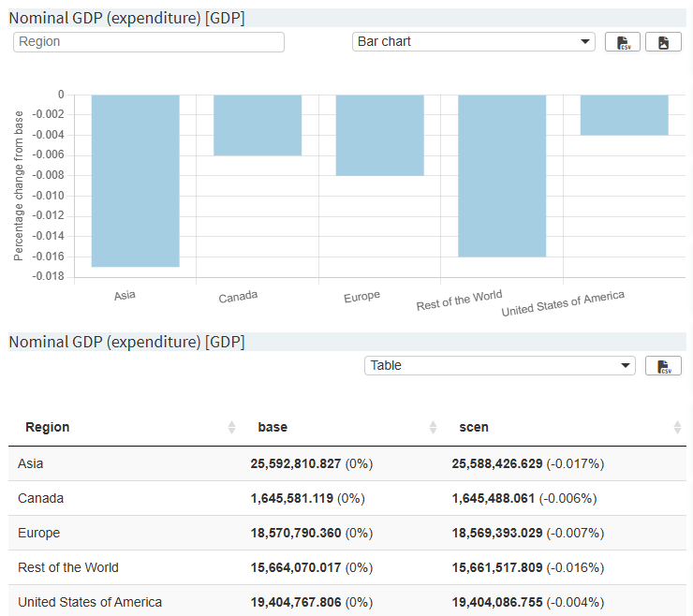Click base value 15,664,070.017
The width and height of the screenshot is (693, 616).
click(296, 567)
